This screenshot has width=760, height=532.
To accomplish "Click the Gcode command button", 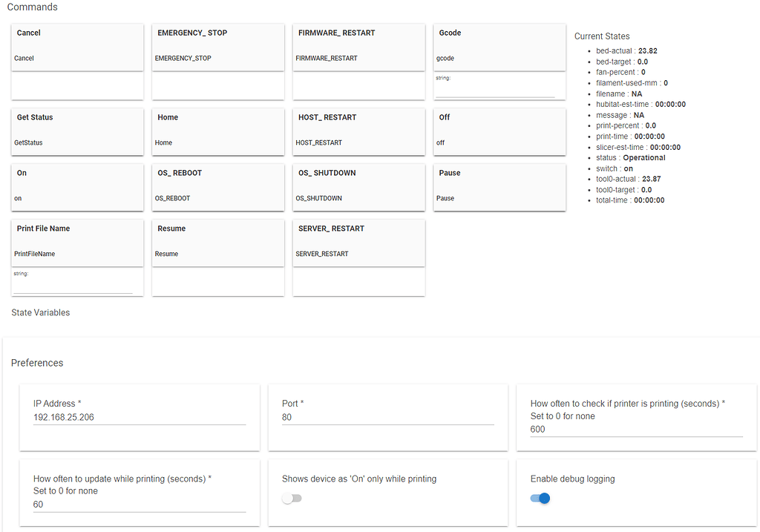I will pyautogui.click(x=499, y=46).
